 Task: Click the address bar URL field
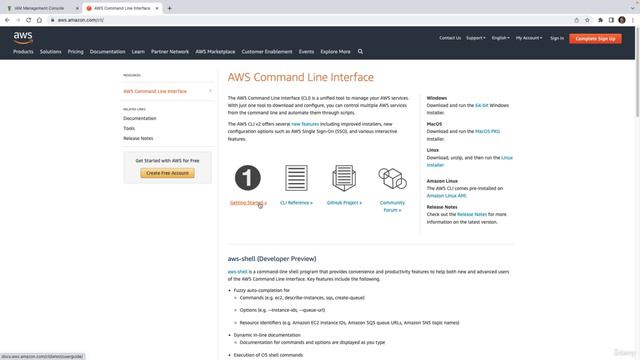310,20
